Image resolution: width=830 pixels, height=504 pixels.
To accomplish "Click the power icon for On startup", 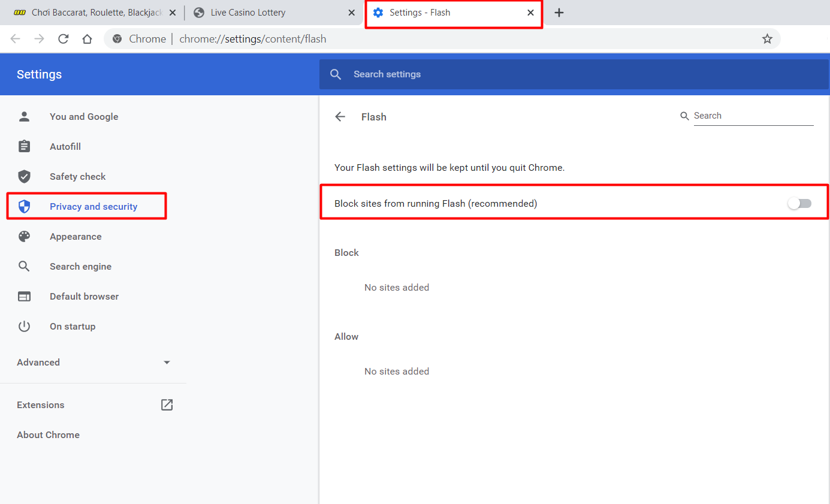I will (x=24, y=327).
